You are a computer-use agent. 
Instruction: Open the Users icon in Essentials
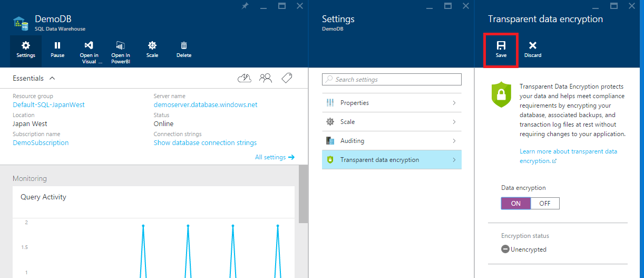pos(266,79)
